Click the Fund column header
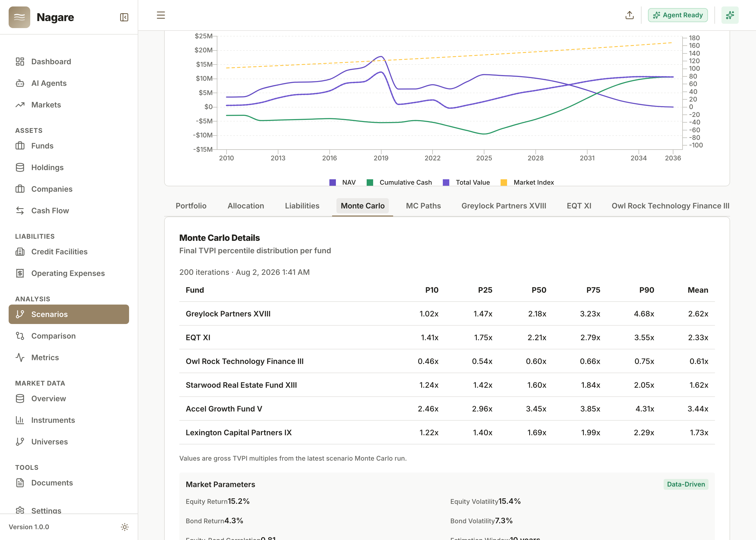The width and height of the screenshot is (756, 540). pyautogui.click(x=195, y=290)
